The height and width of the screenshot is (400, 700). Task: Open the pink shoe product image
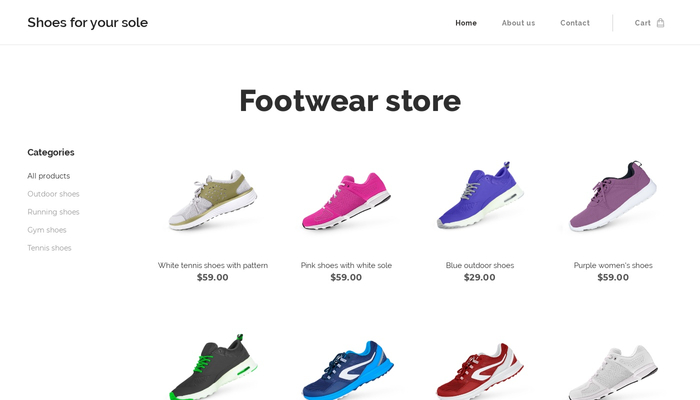click(346, 201)
